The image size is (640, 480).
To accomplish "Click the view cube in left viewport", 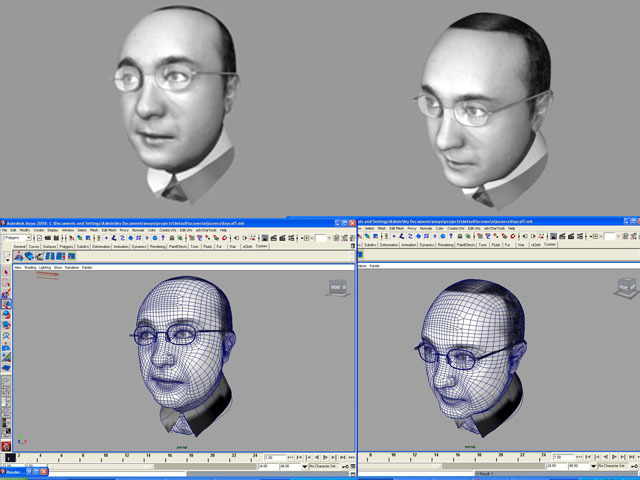I will pyautogui.click(x=338, y=287).
